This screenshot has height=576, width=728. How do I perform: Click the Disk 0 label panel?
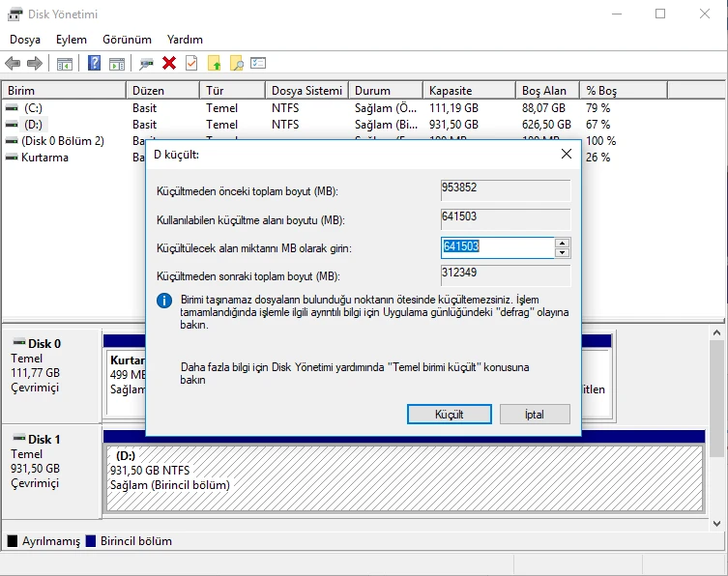[x=51, y=375]
